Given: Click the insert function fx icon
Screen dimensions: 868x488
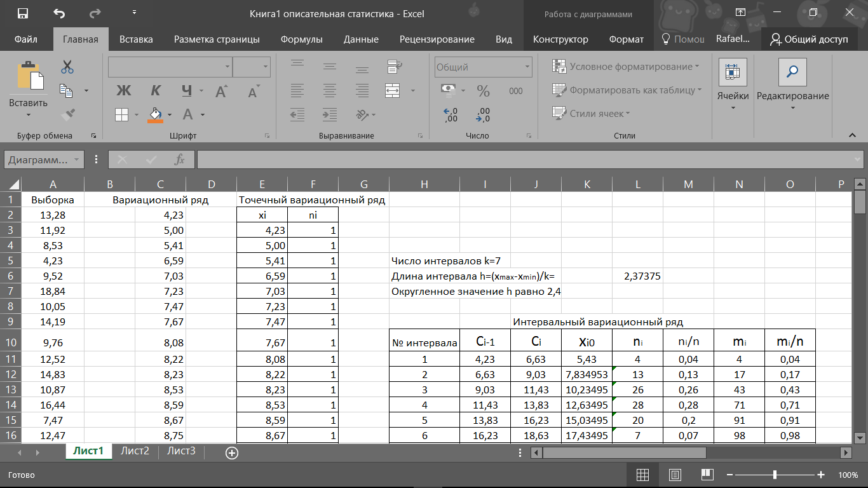Looking at the screenshot, I should (180, 160).
